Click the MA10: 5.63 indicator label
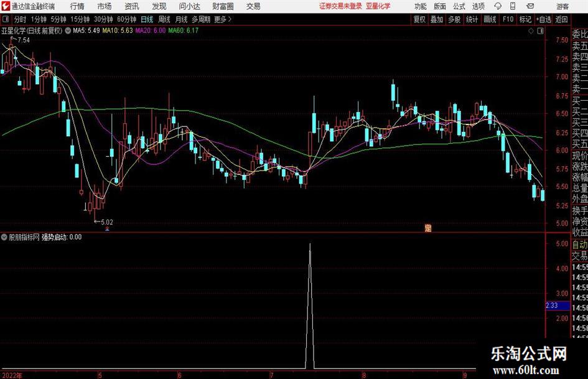 tap(118, 30)
